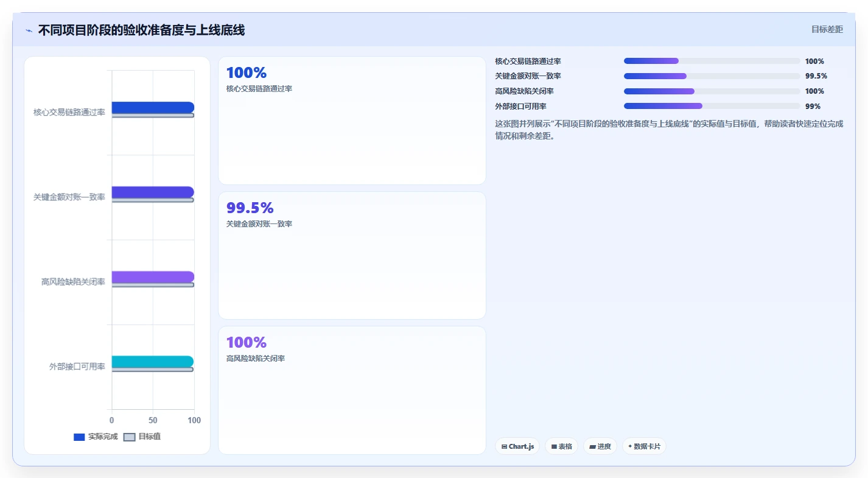868x478 pixels.
Task: Select the 进度 tag chip
Action: click(x=600, y=446)
